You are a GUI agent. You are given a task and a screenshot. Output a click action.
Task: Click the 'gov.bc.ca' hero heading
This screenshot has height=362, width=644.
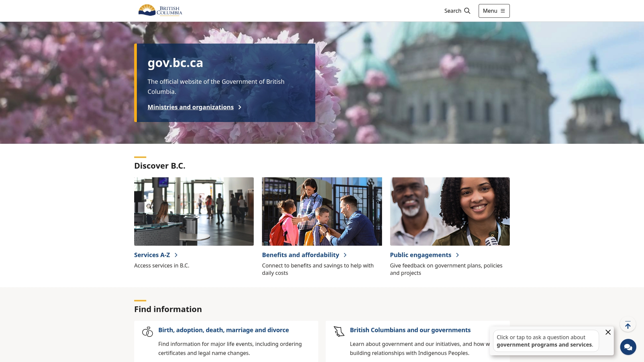175,63
